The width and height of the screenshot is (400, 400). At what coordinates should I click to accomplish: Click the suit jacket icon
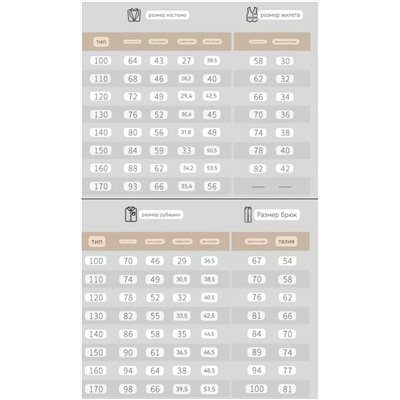(134, 15)
